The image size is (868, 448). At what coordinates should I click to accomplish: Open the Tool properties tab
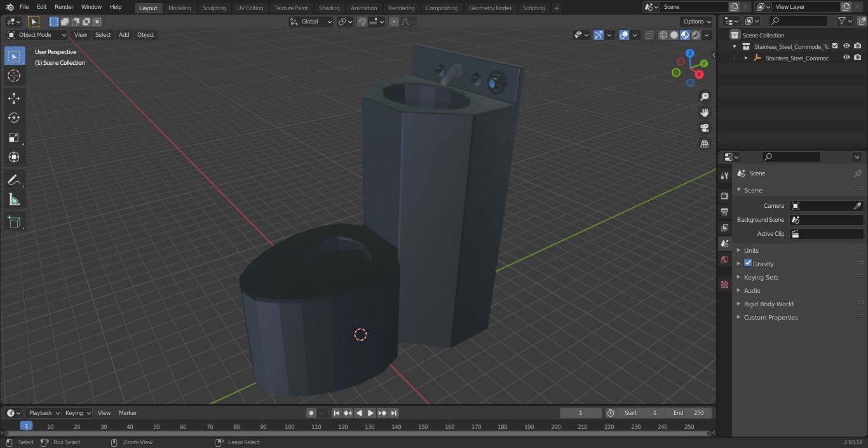724,175
